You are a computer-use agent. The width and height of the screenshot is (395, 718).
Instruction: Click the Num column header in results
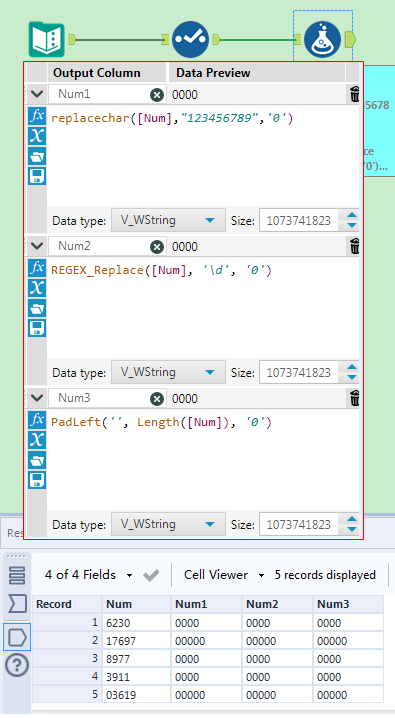point(136,604)
